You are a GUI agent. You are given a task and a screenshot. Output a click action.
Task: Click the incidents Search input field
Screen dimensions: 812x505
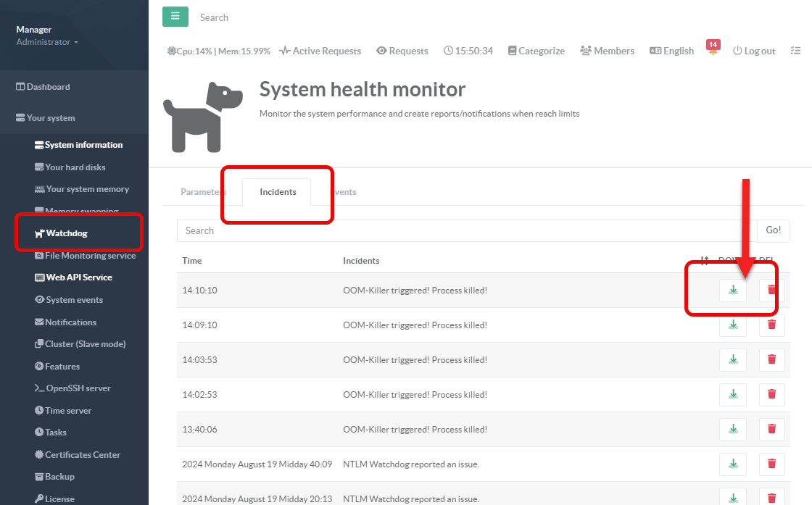[467, 230]
